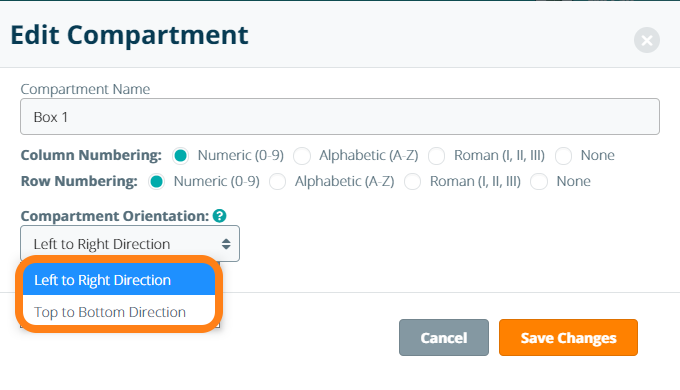This screenshot has height=390, width=680.
Task: Click the orientation dropdown arrow indicator
Action: (226, 244)
